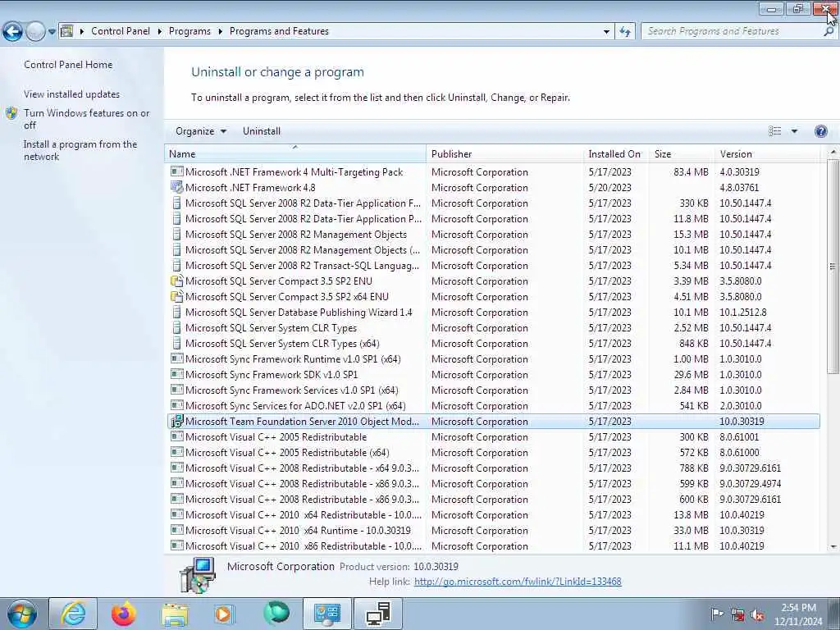Image resolution: width=840 pixels, height=630 pixels.
Task: Click the muted volume tray icon
Action: [x=757, y=615]
